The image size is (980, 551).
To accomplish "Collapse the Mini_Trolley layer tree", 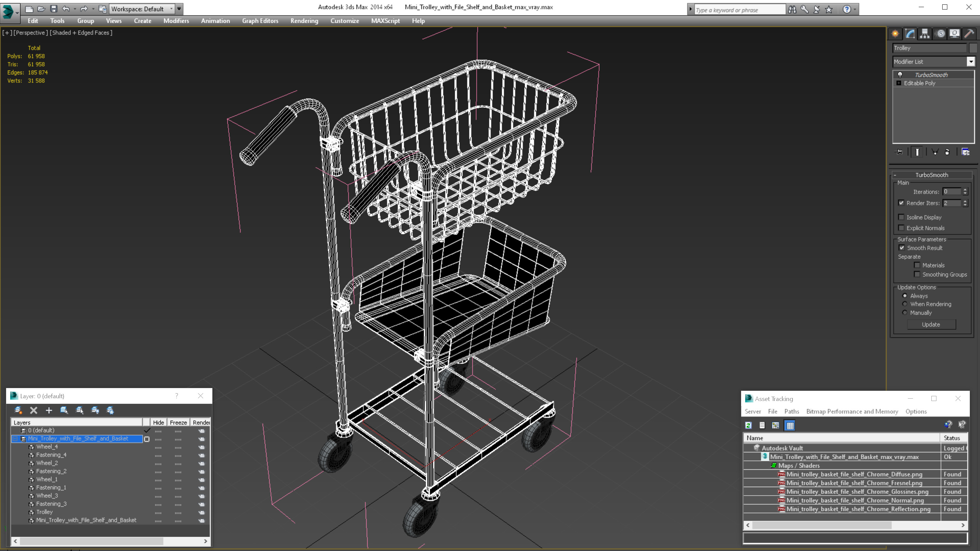I will click(15, 439).
